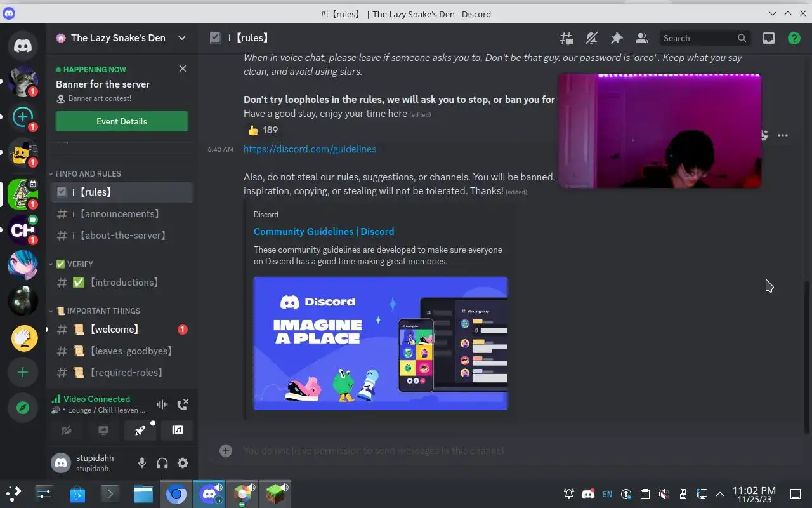Open the Inbox icon
This screenshot has height=508, width=812.
coord(769,38)
